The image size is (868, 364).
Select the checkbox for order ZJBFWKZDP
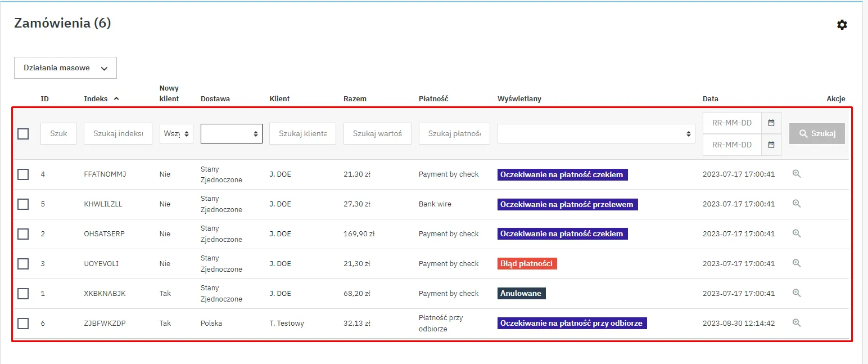pos(23,323)
